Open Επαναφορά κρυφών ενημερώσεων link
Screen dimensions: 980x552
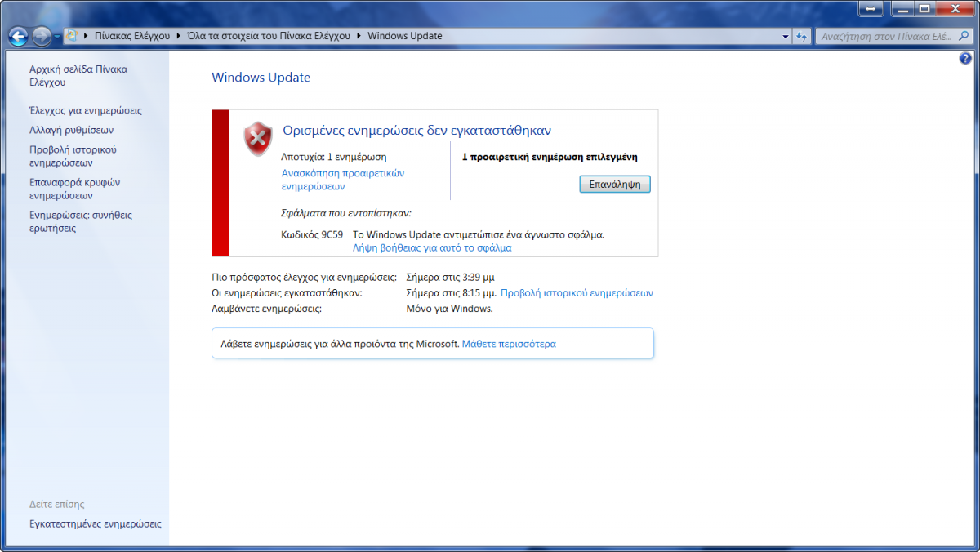tap(74, 189)
